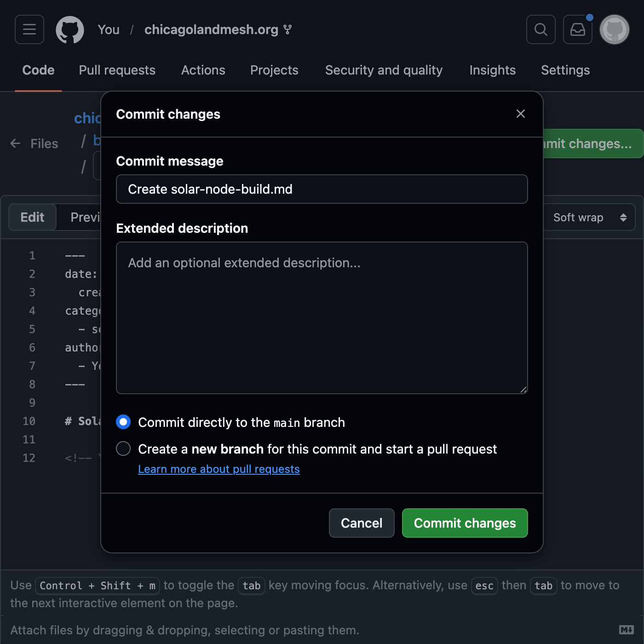Close the Commit changes dialog
The width and height of the screenshot is (644, 644).
click(x=520, y=114)
